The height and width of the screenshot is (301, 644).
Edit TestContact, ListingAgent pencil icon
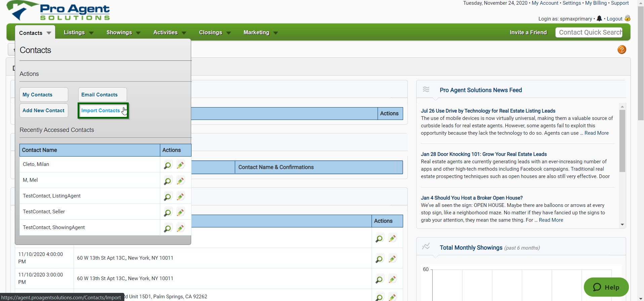click(180, 197)
